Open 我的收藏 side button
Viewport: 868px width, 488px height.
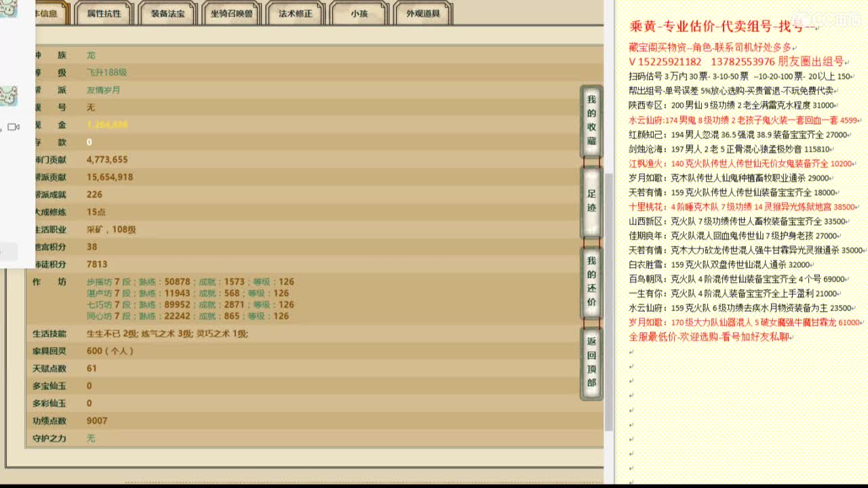click(591, 121)
